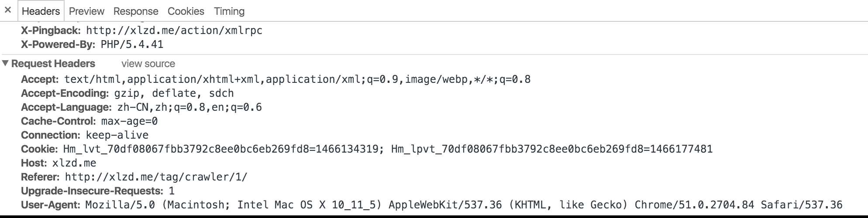
Task: Close the request details panel
Action: click(x=8, y=10)
